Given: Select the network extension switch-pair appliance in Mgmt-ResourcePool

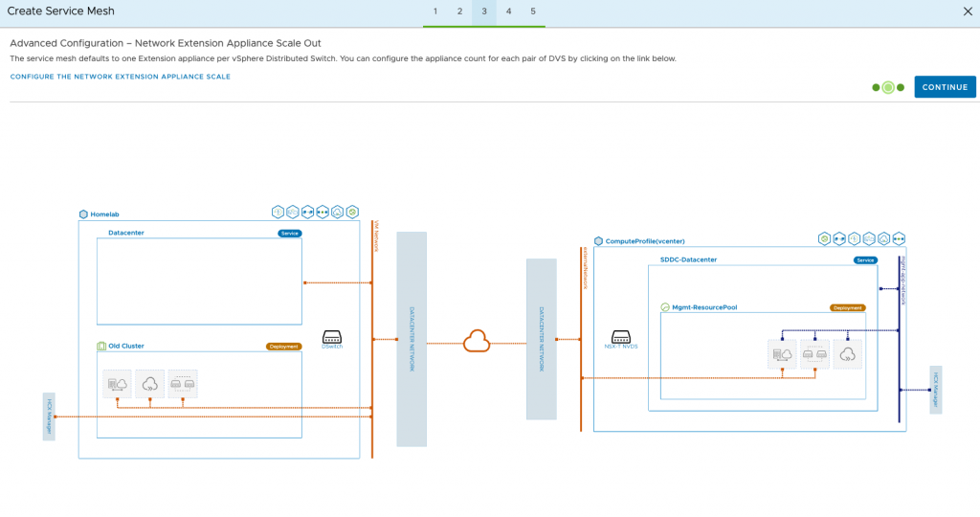Looking at the screenshot, I should pos(814,354).
